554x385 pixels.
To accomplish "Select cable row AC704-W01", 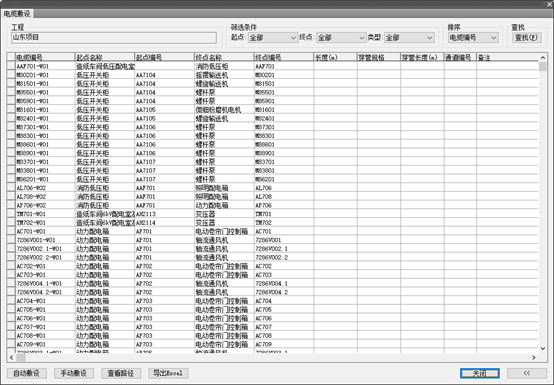I will [272, 301].
